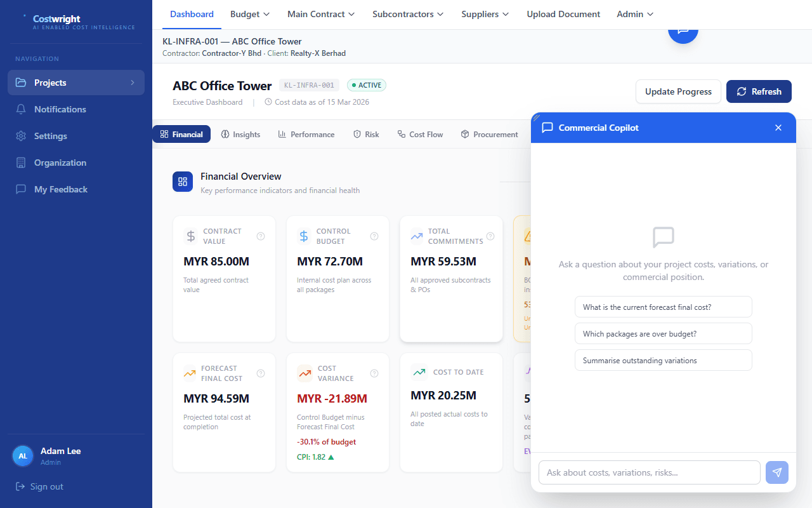Click the Forecast Final Cost trend icon

pyautogui.click(x=190, y=373)
